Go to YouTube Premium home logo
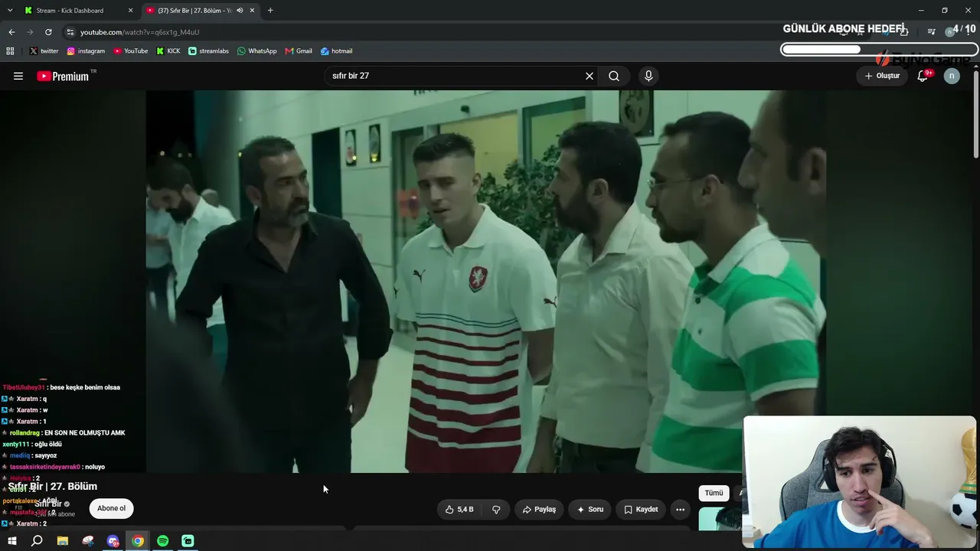The height and width of the screenshot is (551, 980). pyautogui.click(x=63, y=76)
